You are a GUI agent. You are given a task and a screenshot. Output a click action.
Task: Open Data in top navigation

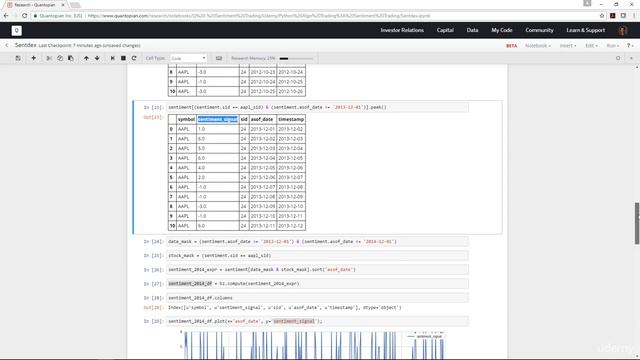coord(472,30)
